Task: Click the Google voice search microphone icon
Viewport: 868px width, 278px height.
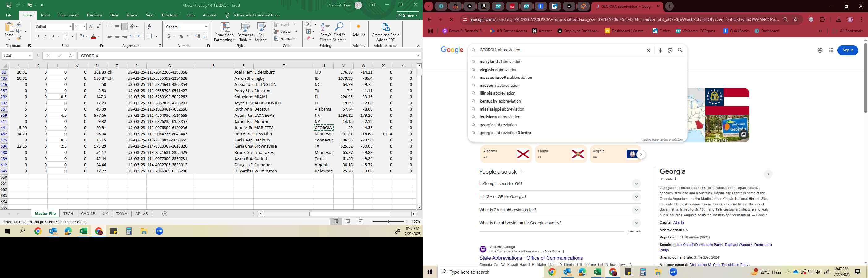Action: tap(660, 50)
